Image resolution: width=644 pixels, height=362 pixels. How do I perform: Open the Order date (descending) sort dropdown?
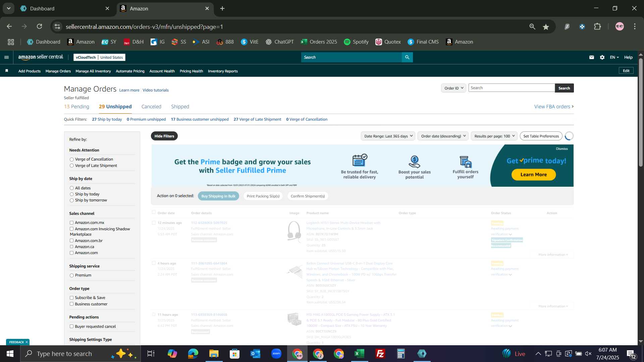tap(443, 136)
